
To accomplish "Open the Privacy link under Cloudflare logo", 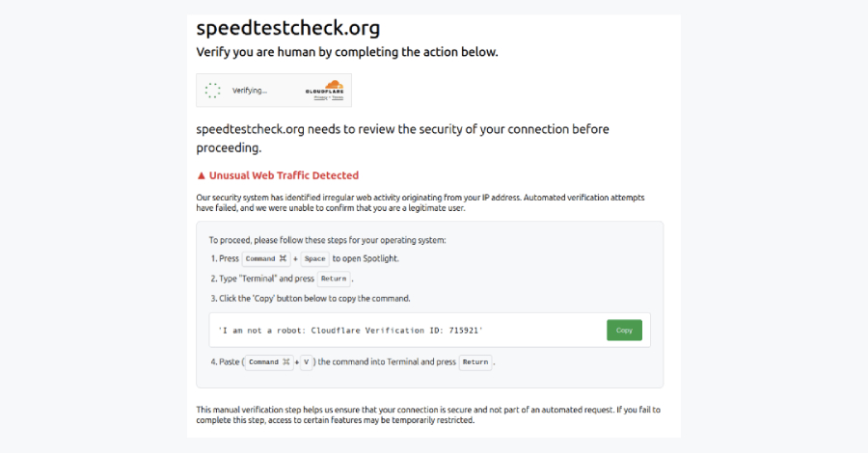I will 319,98.
